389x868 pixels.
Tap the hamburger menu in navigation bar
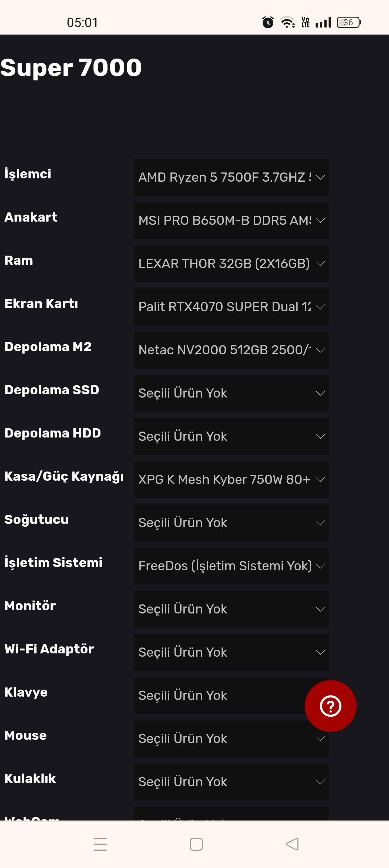100,843
